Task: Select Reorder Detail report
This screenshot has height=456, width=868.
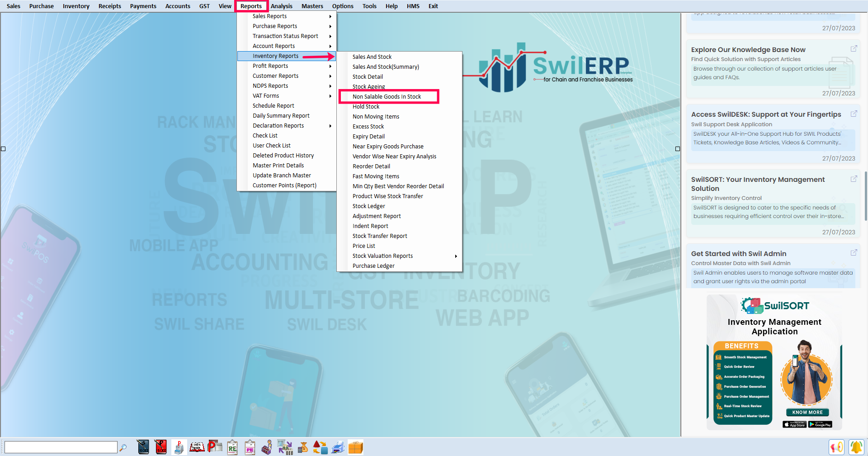Action: pyautogui.click(x=400, y=166)
